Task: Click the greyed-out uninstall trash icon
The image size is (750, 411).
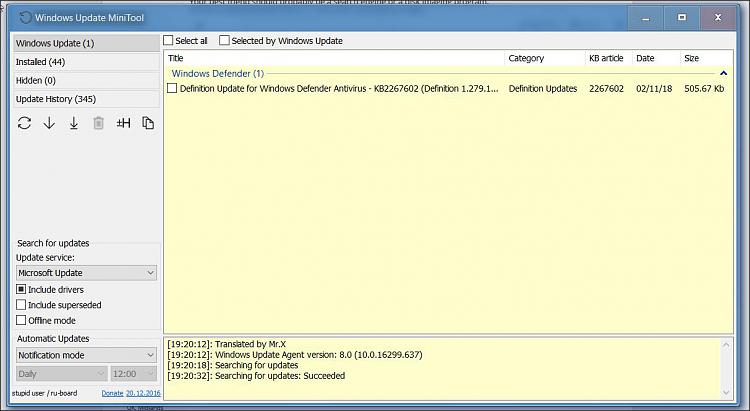Action: pos(99,123)
